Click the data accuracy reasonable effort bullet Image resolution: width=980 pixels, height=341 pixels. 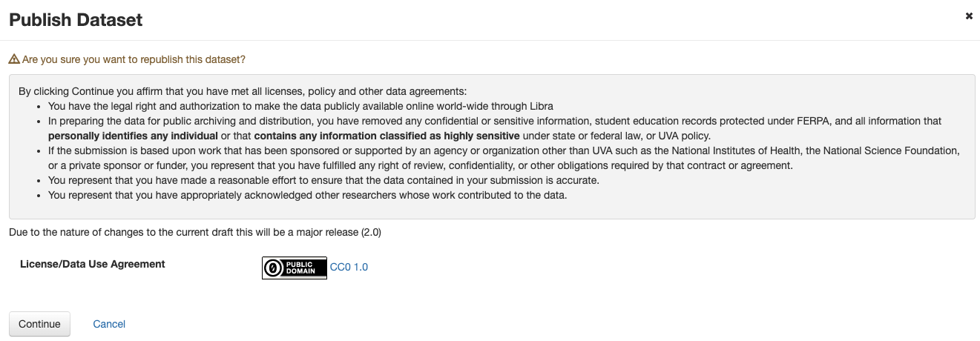click(323, 180)
